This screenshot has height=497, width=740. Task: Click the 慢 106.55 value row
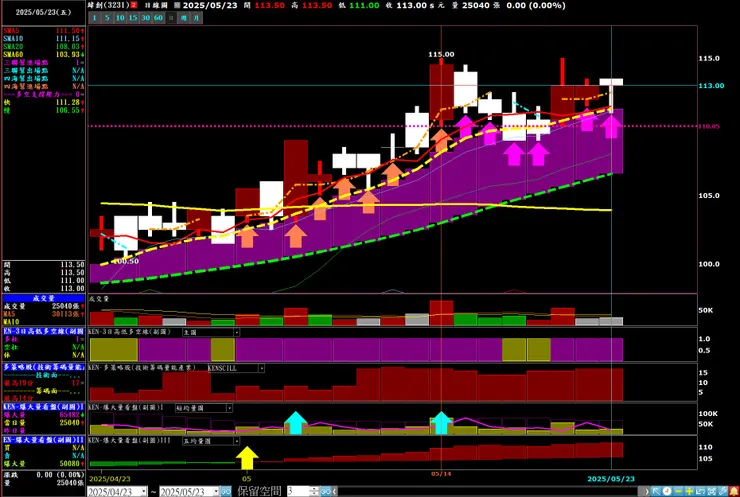point(43,110)
